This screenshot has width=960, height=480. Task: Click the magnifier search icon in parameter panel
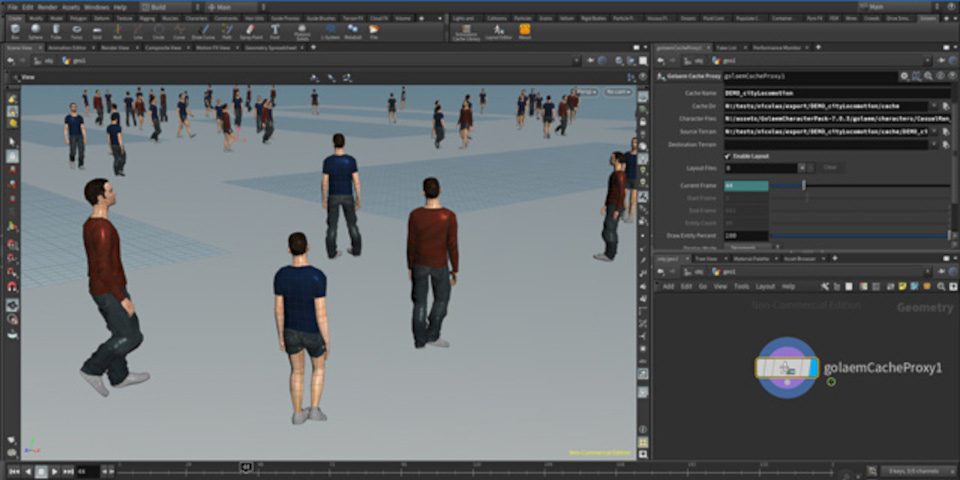click(x=928, y=77)
